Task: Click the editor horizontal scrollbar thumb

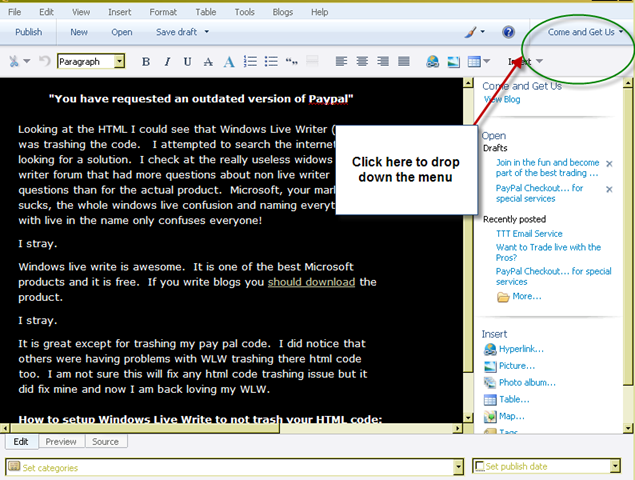Action: click(x=145, y=428)
